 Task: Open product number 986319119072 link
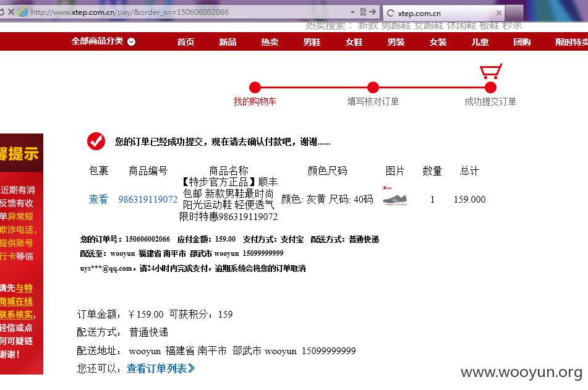coord(148,199)
